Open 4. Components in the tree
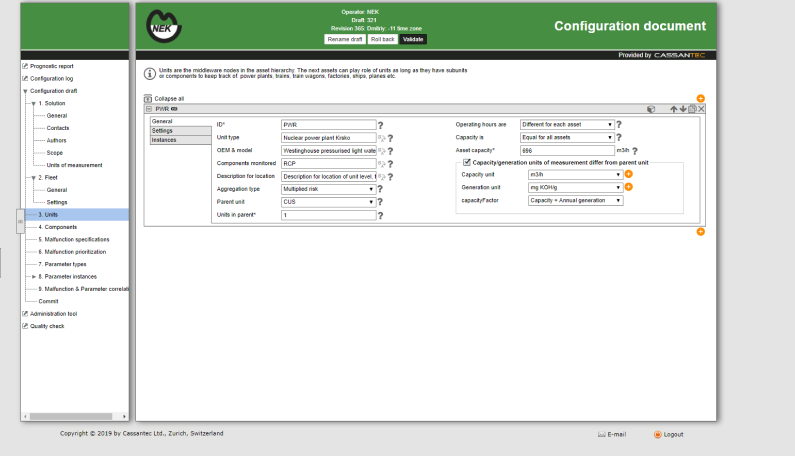The height and width of the screenshot is (456, 795). point(58,227)
